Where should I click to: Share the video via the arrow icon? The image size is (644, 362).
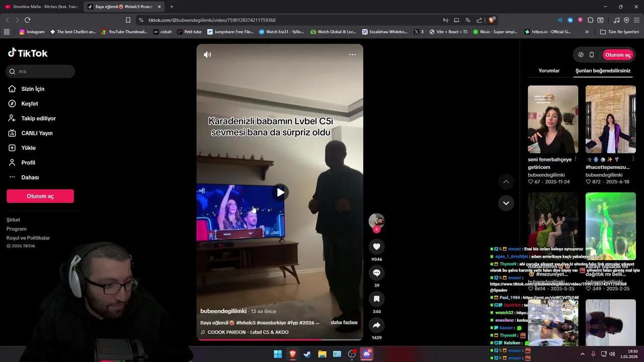[x=376, y=325]
